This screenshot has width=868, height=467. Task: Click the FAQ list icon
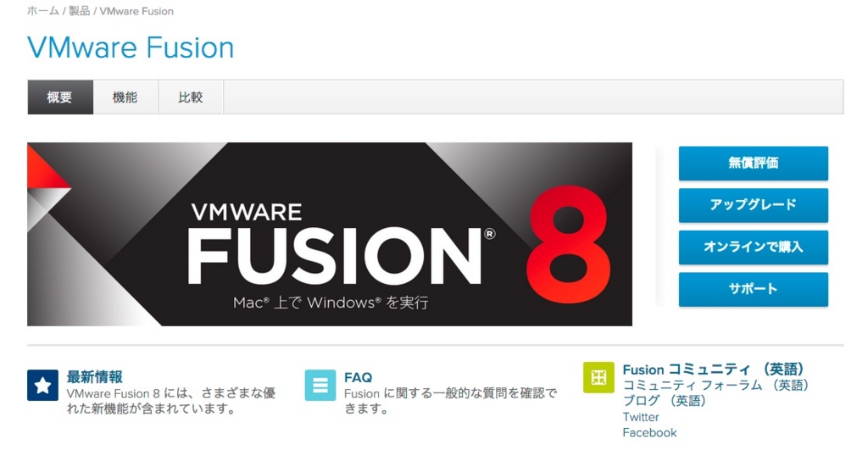pyautogui.click(x=320, y=385)
